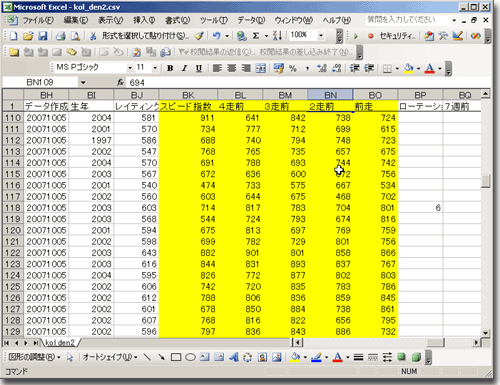
Task: Open the データ(D) menu
Action: (x=251, y=21)
